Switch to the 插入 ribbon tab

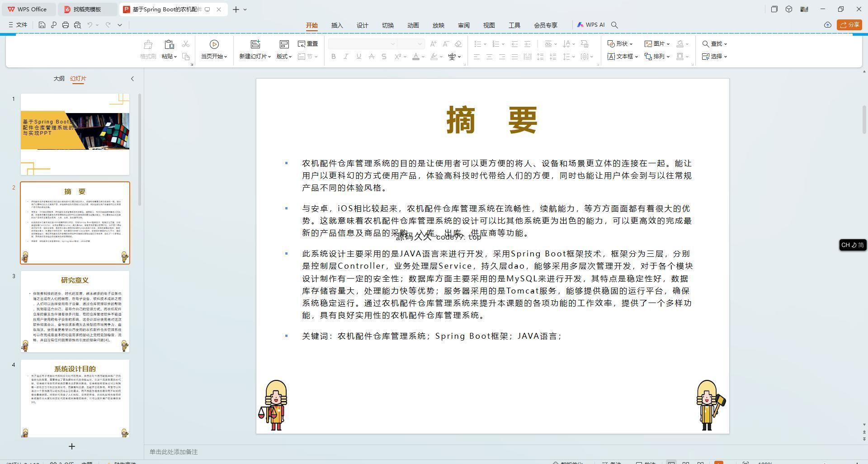pyautogui.click(x=337, y=25)
